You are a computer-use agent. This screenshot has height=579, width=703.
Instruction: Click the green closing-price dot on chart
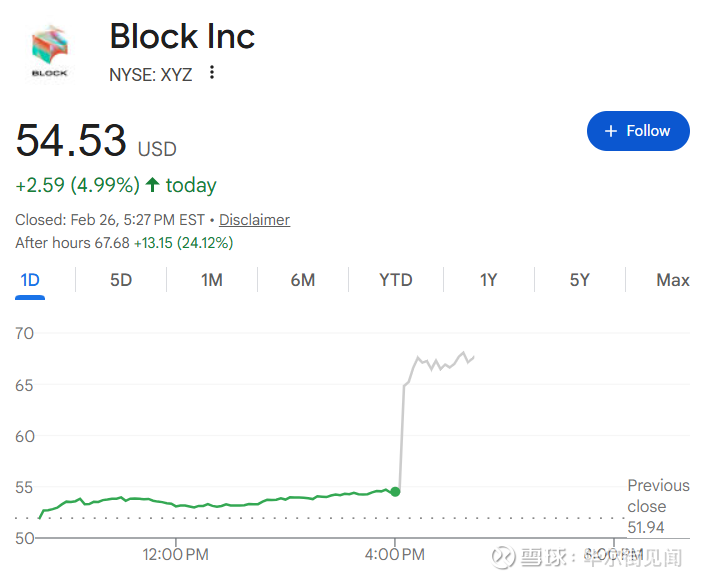click(396, 491)
